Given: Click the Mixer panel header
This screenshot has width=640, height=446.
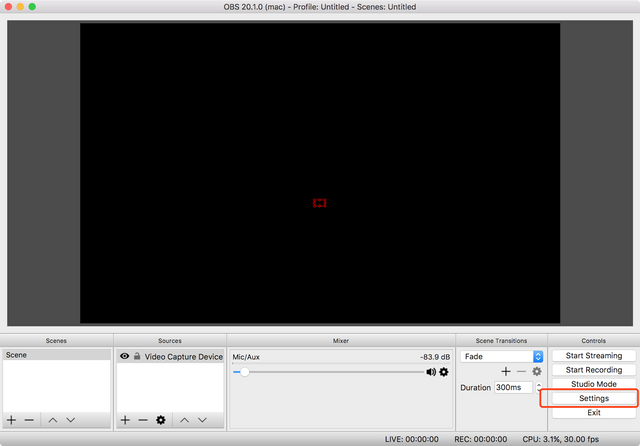Looking at the screenshot, I should (x=341, y=341).
